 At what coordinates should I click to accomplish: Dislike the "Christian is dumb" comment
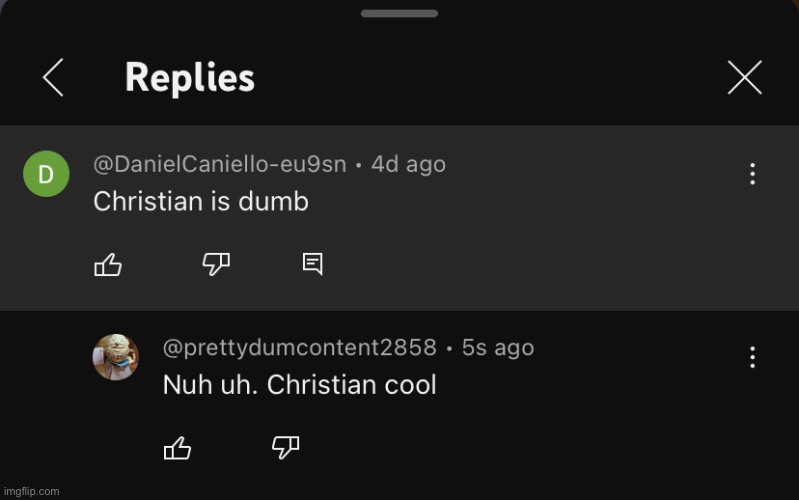tap(216, 265)
